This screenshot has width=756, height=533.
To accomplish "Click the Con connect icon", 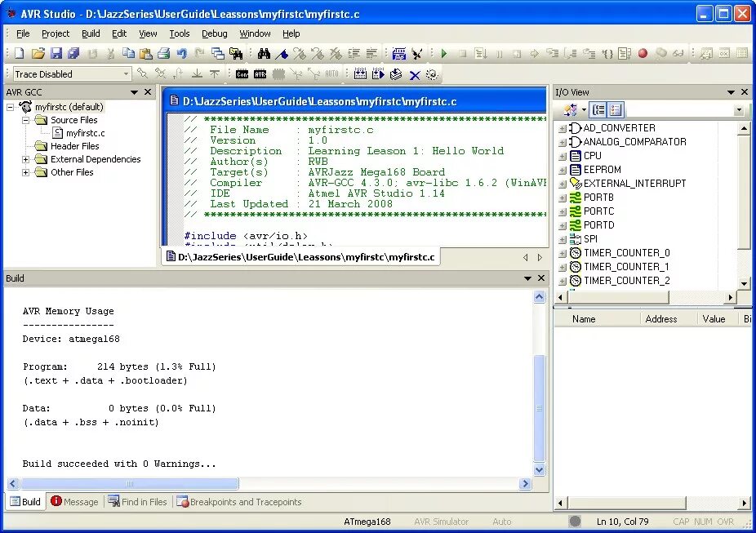I will pos(242,74).
